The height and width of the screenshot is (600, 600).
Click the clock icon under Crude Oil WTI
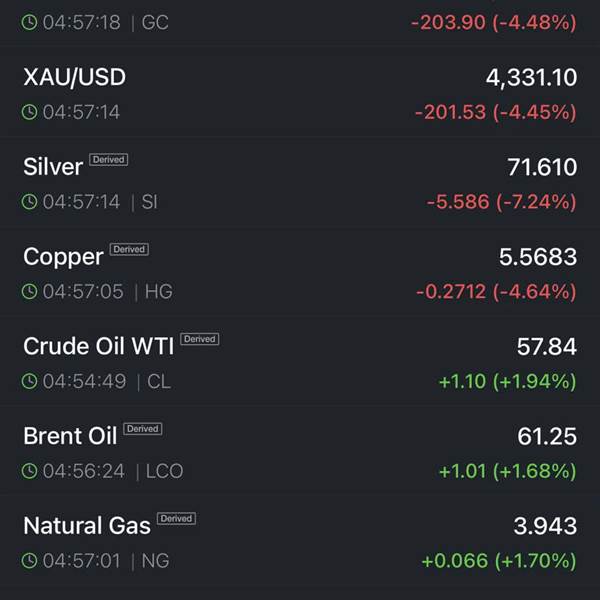pyautogui.click(x=30, y=381)
